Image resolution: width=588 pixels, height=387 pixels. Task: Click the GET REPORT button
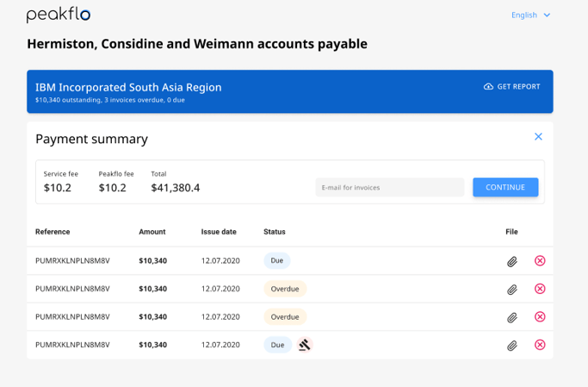point(512,87)
